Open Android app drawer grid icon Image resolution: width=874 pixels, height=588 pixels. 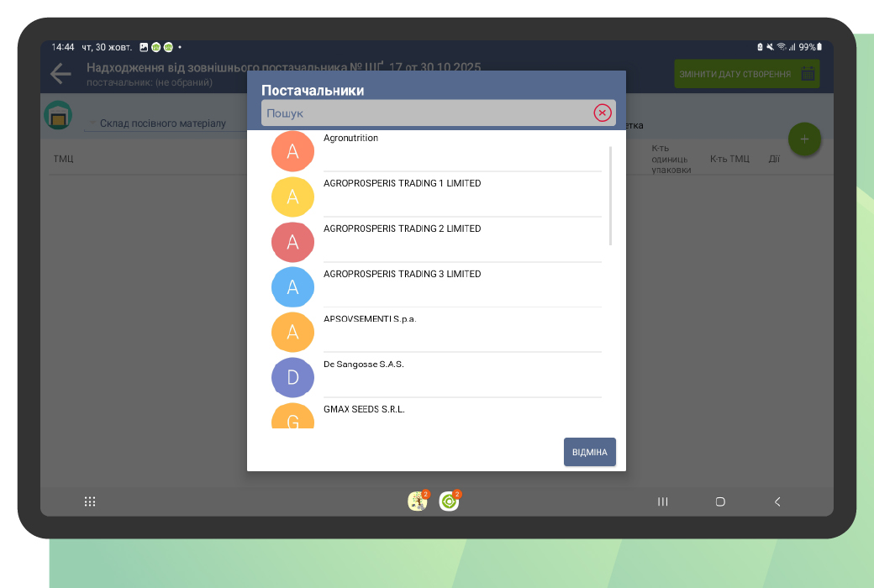point(90,501)
